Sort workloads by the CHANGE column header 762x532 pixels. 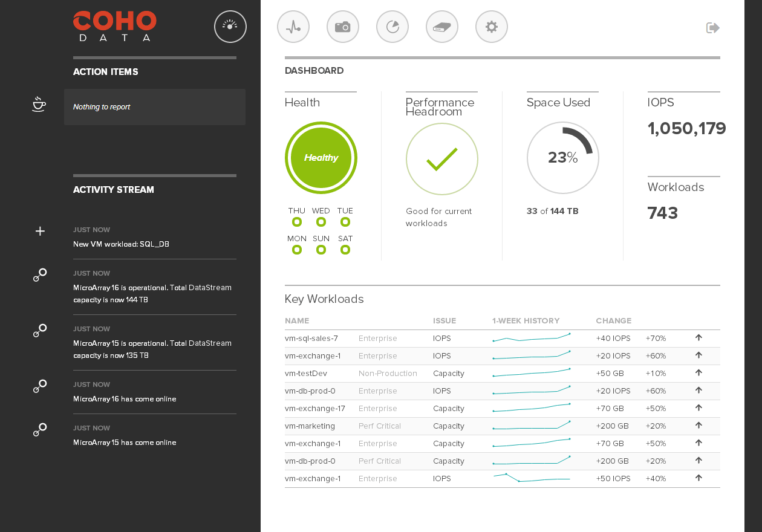[613, 321]
